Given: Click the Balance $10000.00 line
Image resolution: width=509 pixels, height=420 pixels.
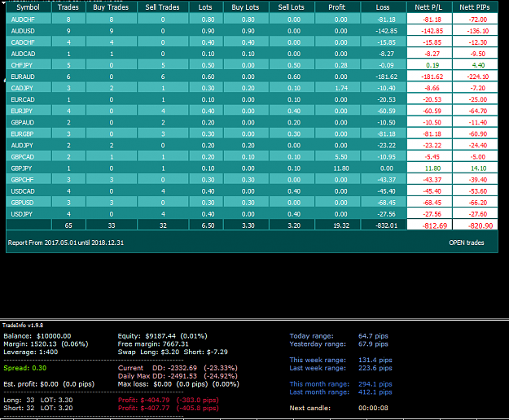Looking at the screenshot, I should coord(37,336).
